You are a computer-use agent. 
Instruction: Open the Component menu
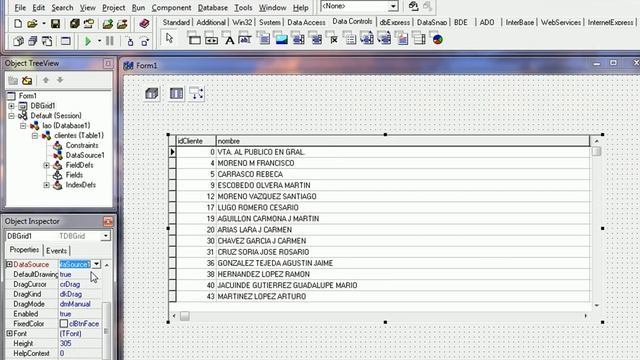171,8
